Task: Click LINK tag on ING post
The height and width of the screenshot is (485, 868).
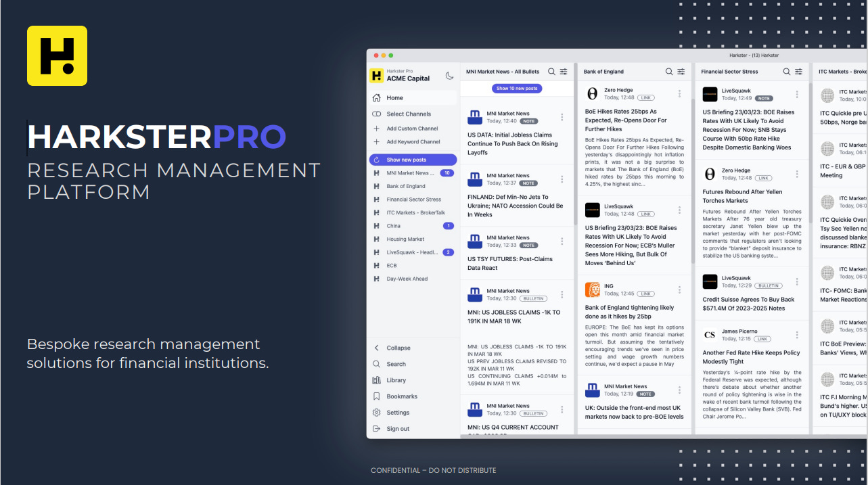Action: (x=646, y=294)
